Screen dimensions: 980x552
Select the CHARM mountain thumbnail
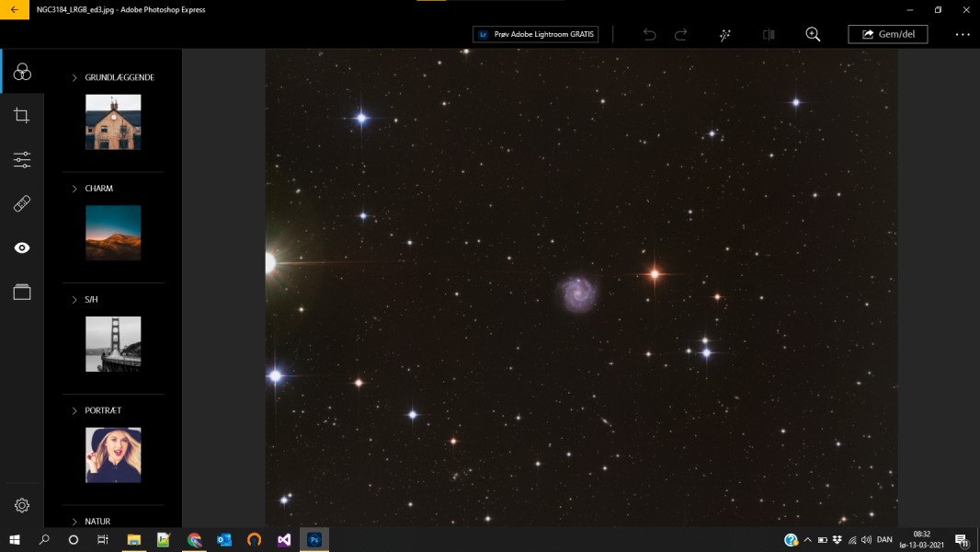point(113,233)
